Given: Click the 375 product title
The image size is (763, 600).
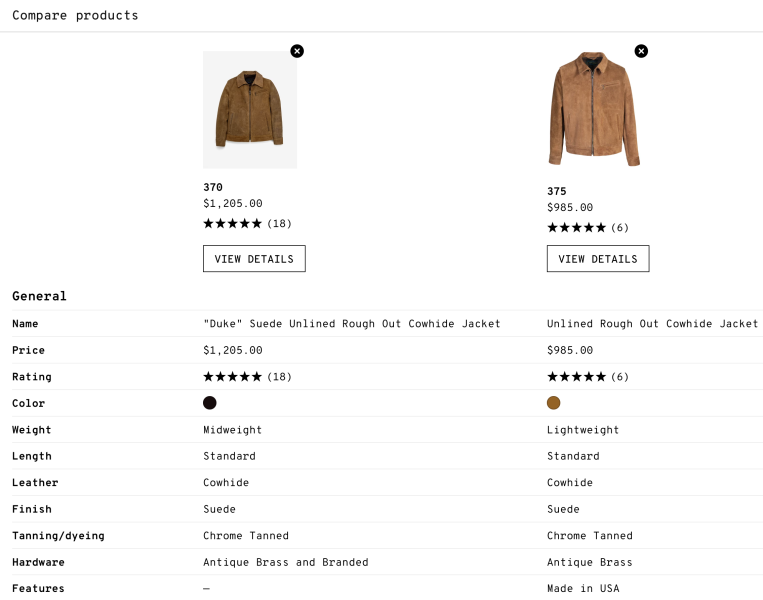Looking at the screenshot, I should pyautogui.click(x=557, y=191).
